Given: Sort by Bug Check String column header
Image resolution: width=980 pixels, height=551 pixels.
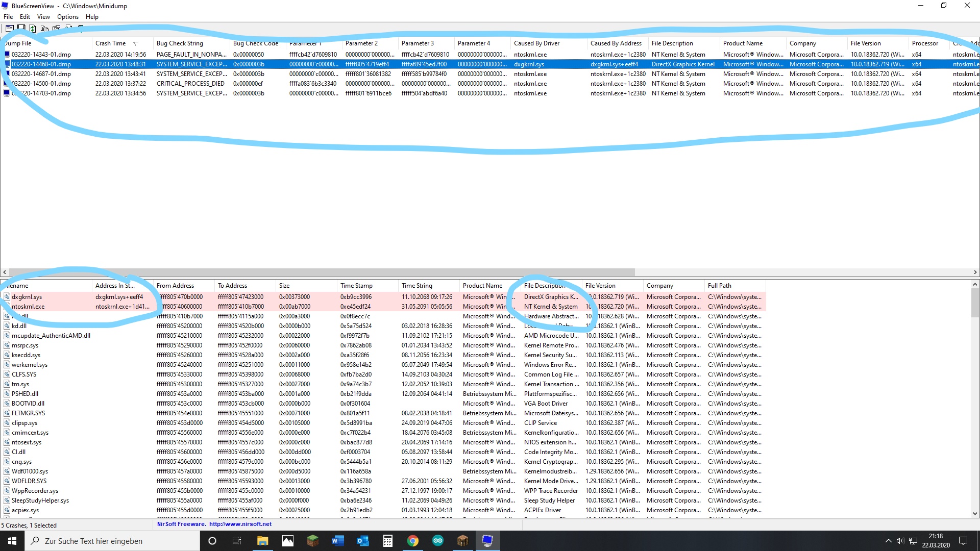Looking at the screenshot, I should 180,43.
